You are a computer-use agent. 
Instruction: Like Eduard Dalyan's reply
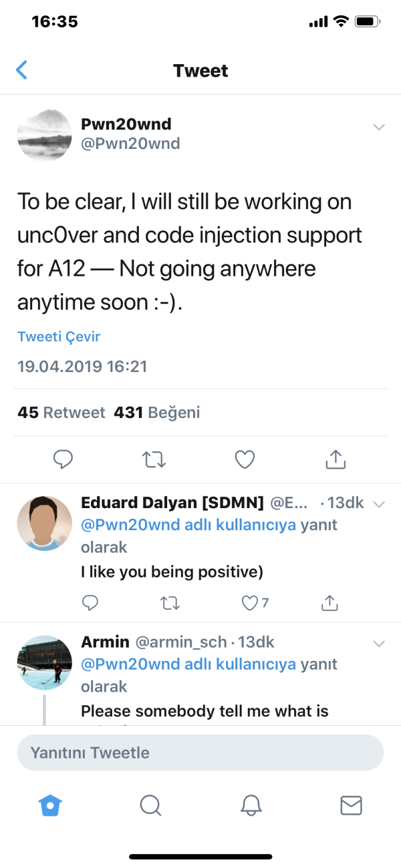tap(250, 604)
